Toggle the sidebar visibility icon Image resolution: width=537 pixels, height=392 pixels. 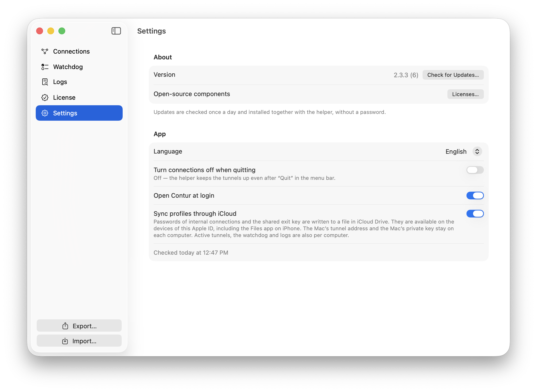tap(116, 31)
